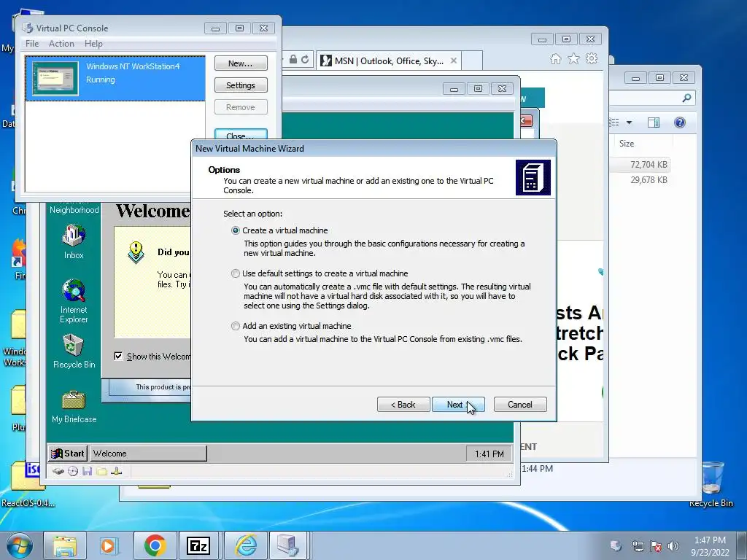
Task: Choose Use default settings to create a virtual machine
Action: [x=236, y=273]
